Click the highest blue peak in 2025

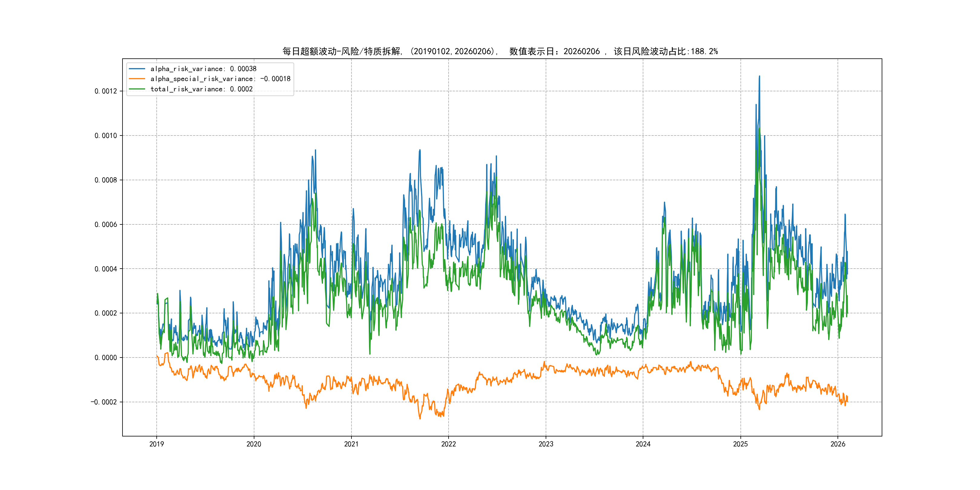point(759,77)
